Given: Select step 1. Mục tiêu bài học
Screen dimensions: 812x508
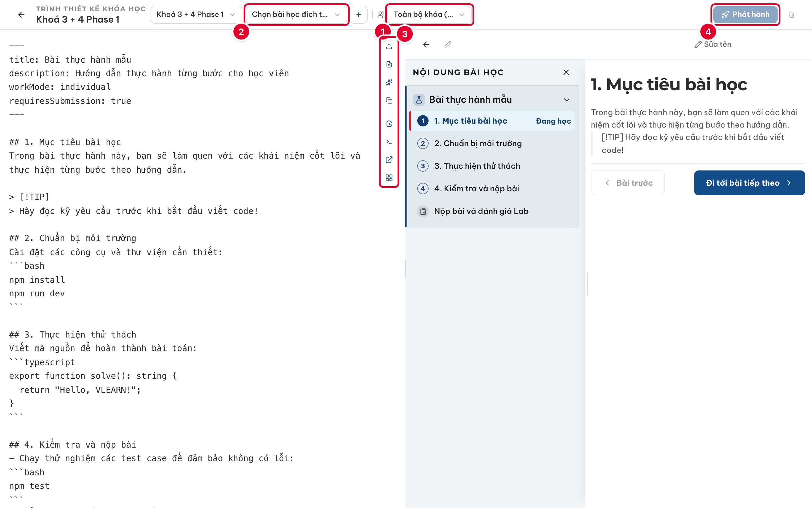Looking at the screenshot, I should 492,121.
